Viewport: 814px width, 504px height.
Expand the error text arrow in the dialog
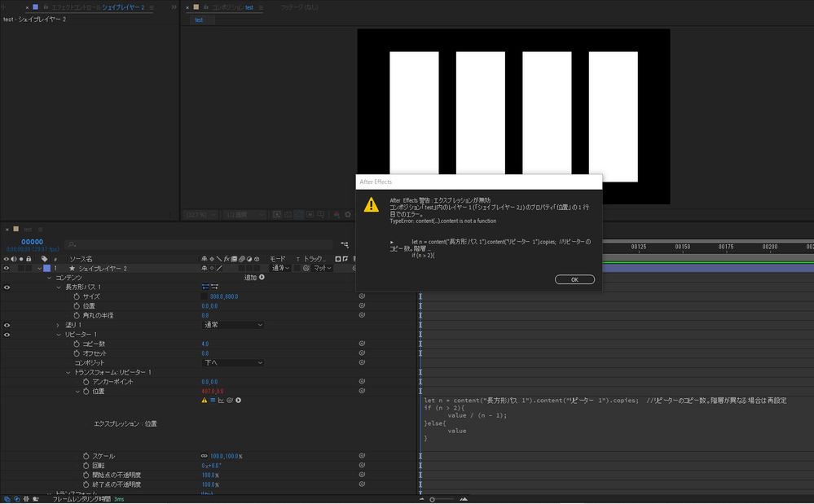(x=392, y=242)
